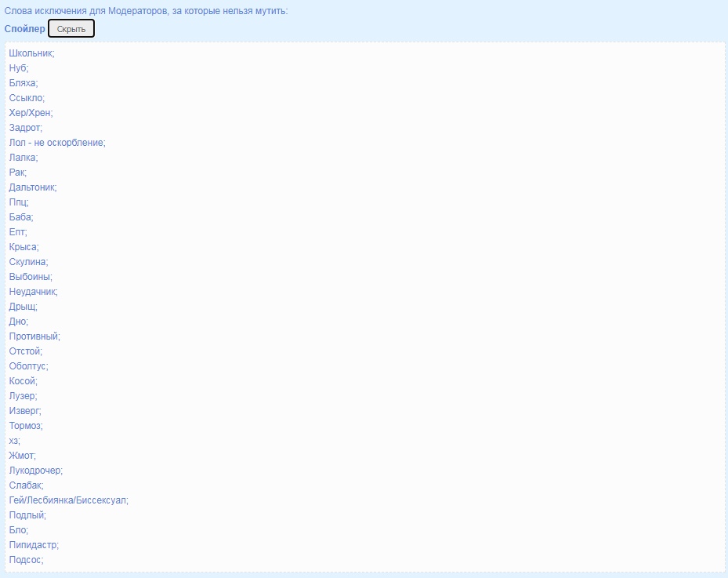Select the word Школьник in the list
Screen dimensions: 728x578
[x=31, y=53]
